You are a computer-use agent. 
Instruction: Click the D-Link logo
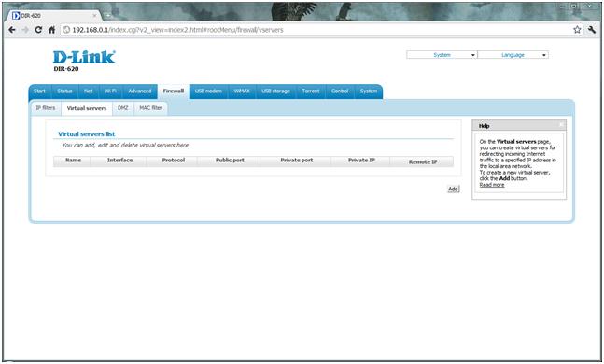[x=84, y=57]
